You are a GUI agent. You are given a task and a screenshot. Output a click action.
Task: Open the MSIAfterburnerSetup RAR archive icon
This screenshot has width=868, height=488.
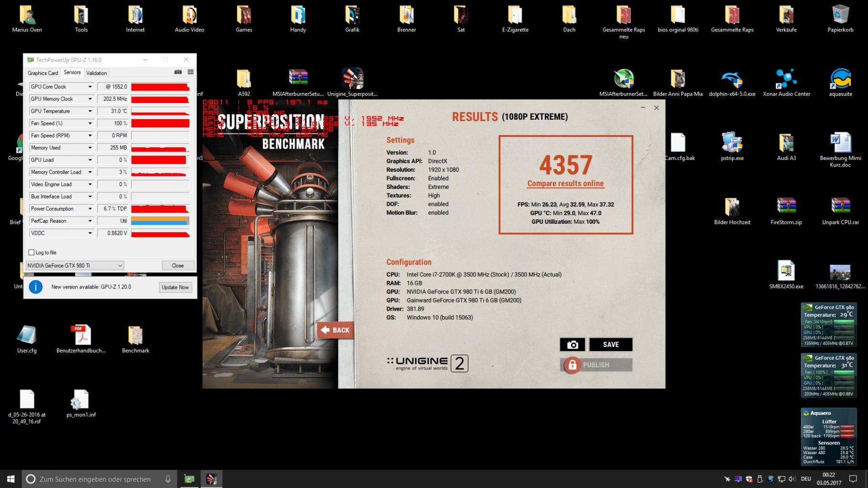pyautogui.click(x=298, y=82)
